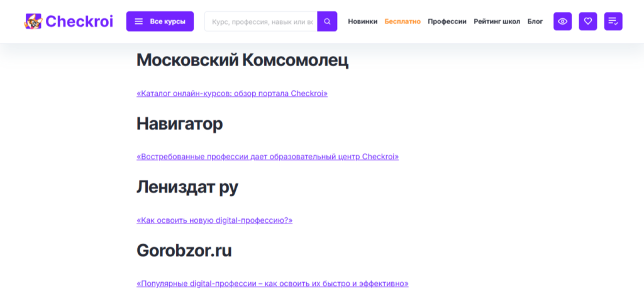Screen dimensions: 644x294
Task: Click the magnifier search button
Action: (x=327, y=21)
